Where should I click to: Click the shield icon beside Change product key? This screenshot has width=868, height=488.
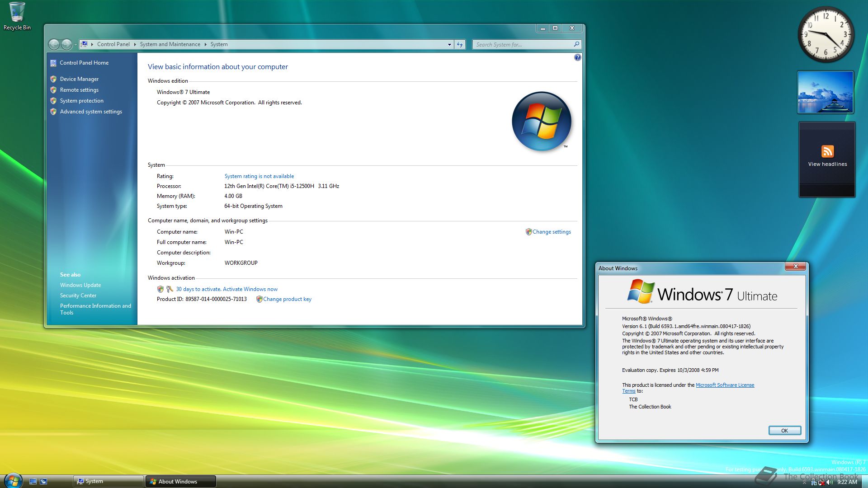pyautogui.click(x=259, y=299)
